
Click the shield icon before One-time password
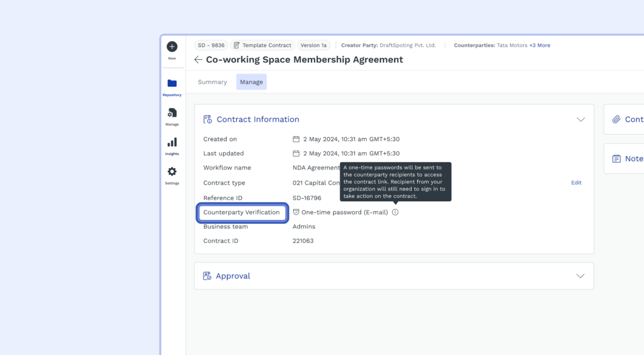tap(296, 212)
